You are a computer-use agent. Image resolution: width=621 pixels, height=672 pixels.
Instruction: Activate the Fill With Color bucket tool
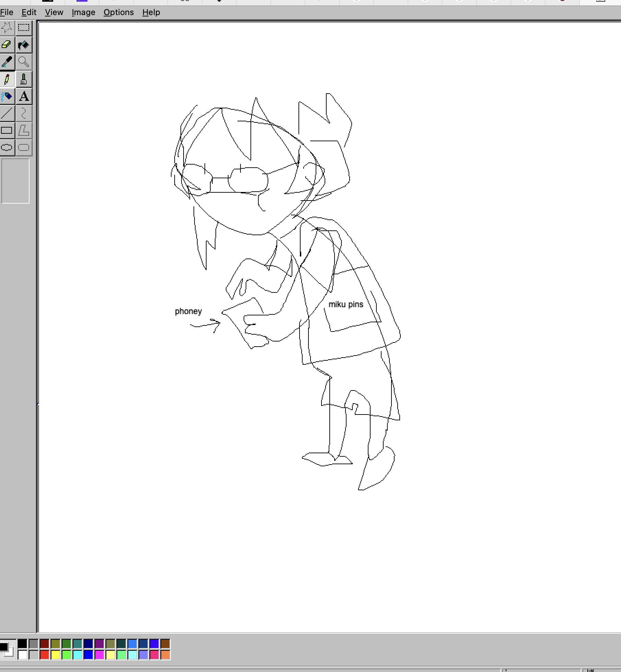[x=24, y=45]
